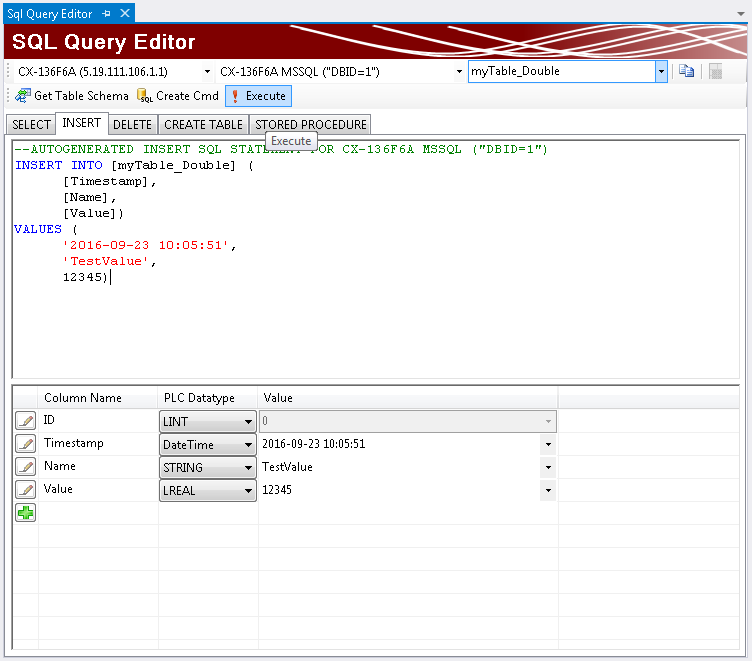Click the red 'TestValue' string literal

pyautogui.click(x=106, y=261)
